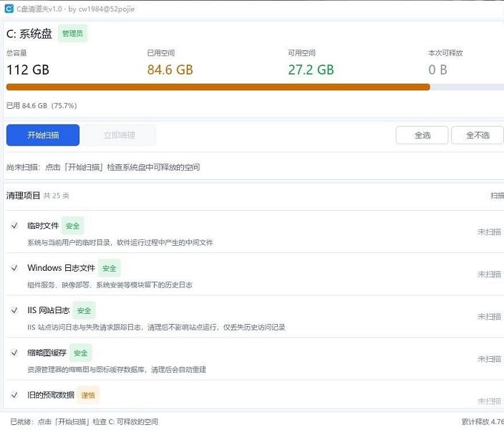Viewport: 504px width, 430px height.
Task: Click the 全不选 button
Action: tap(478, 135)
